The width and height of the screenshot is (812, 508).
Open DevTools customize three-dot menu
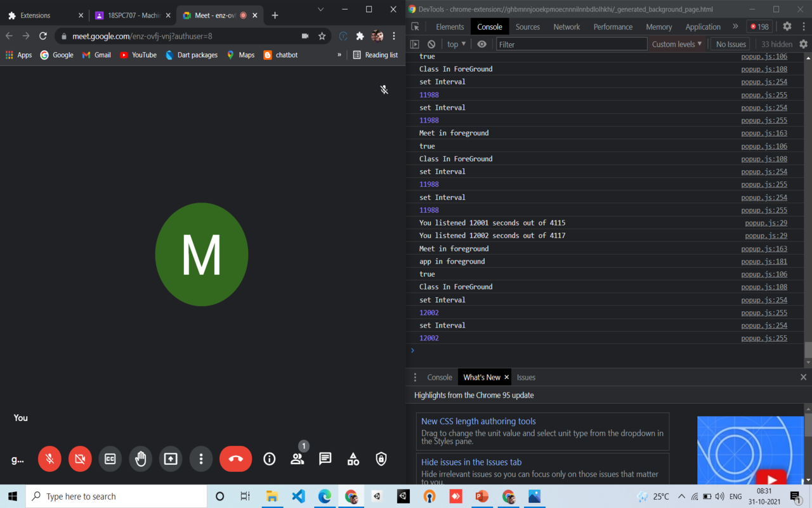[804, 27]
